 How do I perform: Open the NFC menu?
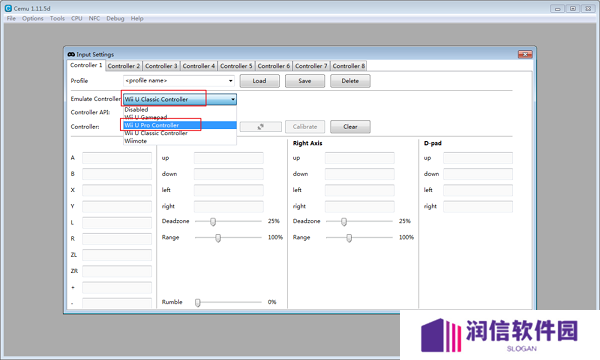click(x=94, y=18)
